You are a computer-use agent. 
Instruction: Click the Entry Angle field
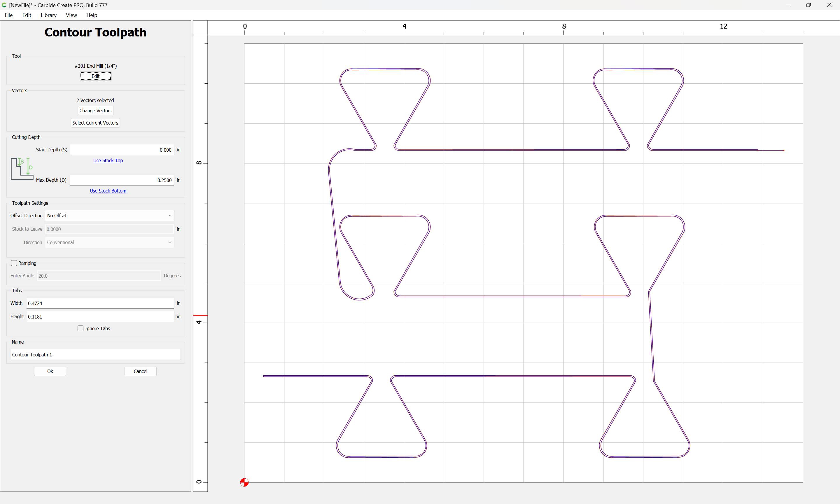tap(99, 276)
